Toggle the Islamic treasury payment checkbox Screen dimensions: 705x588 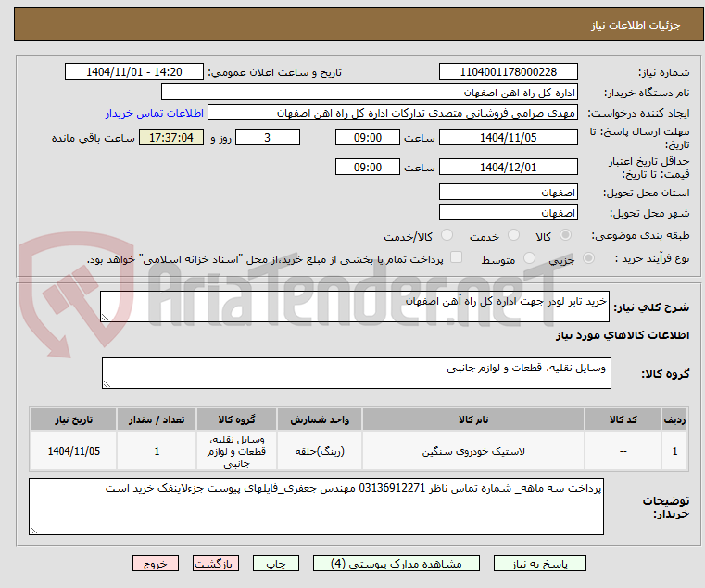(x=456, y=257)
